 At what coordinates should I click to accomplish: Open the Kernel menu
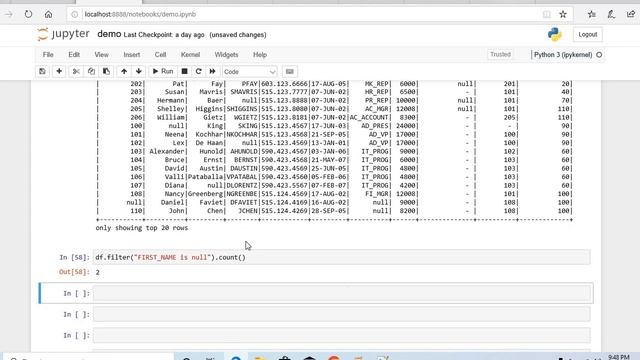click(190, 55)
